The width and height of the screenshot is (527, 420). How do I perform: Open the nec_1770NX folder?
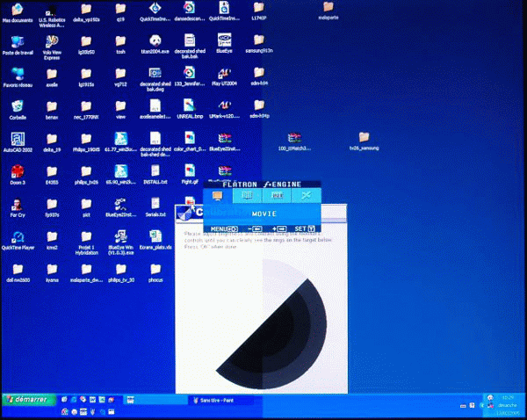(86, 111)
